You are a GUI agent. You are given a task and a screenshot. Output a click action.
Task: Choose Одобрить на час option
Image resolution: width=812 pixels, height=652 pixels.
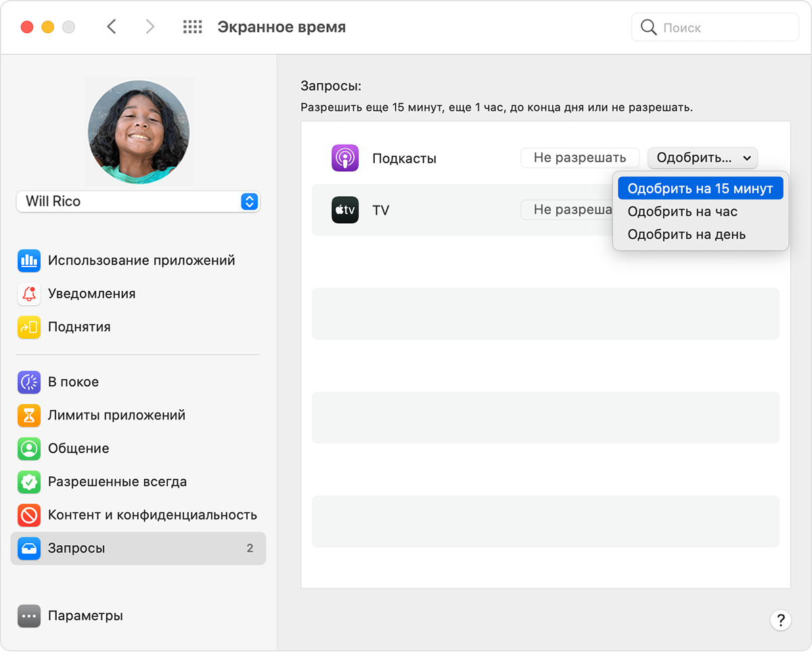point(682,212)
